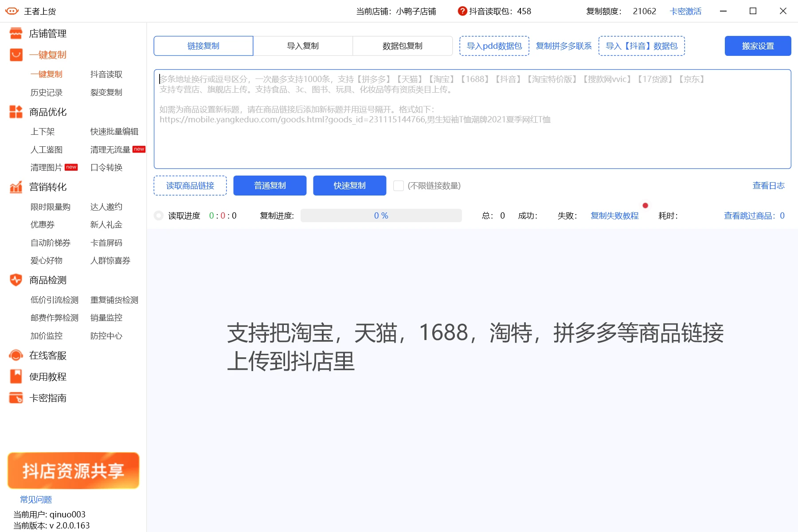Screen dimensions: 798x532
Task: Click the 导入pdd数据包 button
Action: (494, 46)
